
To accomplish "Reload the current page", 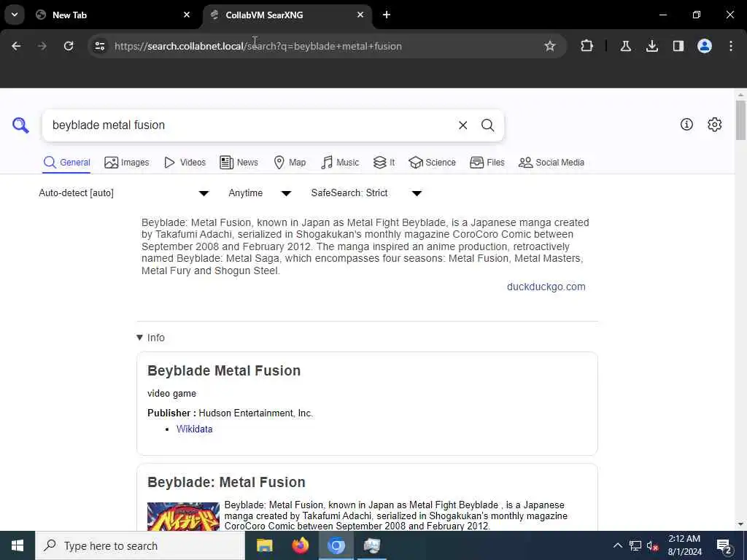I will tap(69, 46).
